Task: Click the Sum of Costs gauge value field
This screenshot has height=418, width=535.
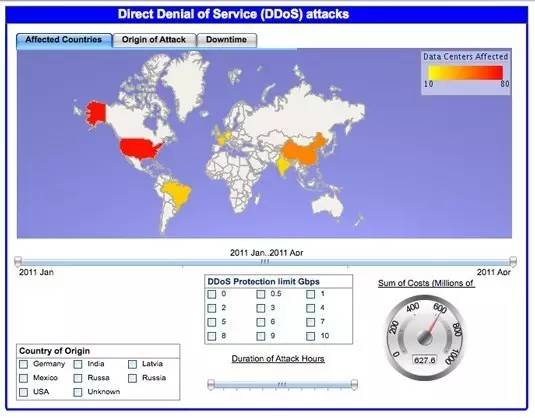Action: 424,360
